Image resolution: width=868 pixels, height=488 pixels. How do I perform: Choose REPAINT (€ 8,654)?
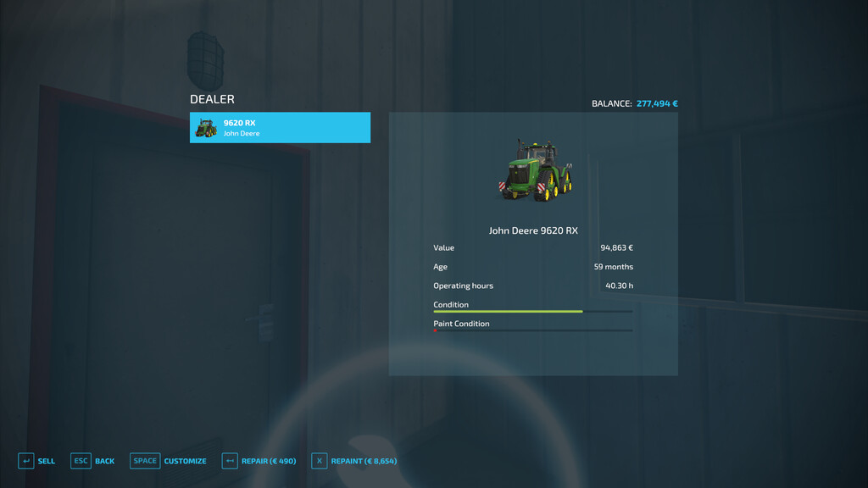[x=364, y=461]
